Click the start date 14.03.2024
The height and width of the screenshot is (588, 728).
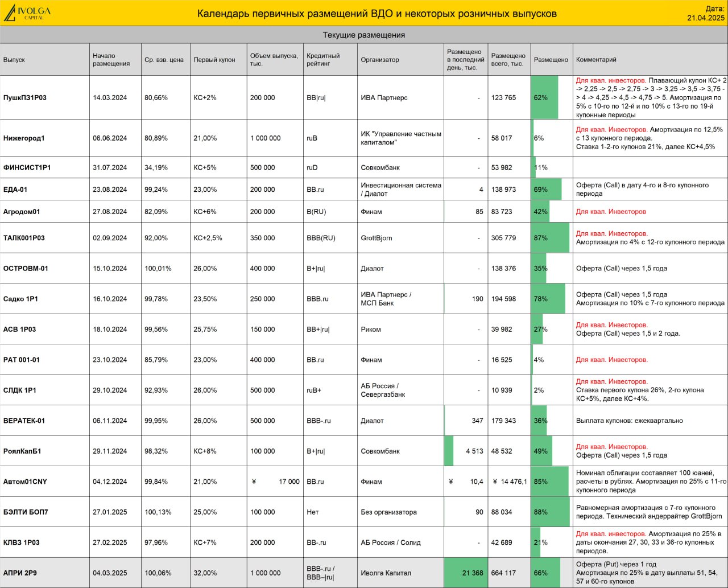tap(110, 98)
